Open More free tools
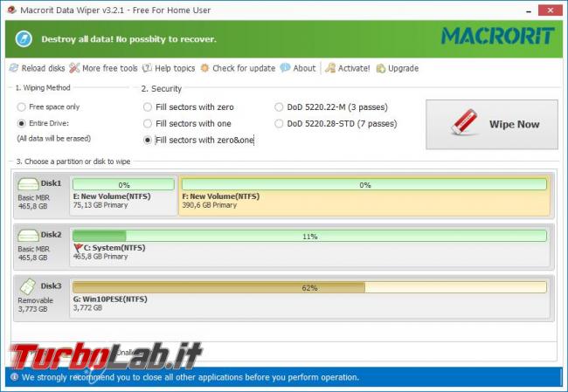This screenshot has height=392, width=568. coord(104,68)
